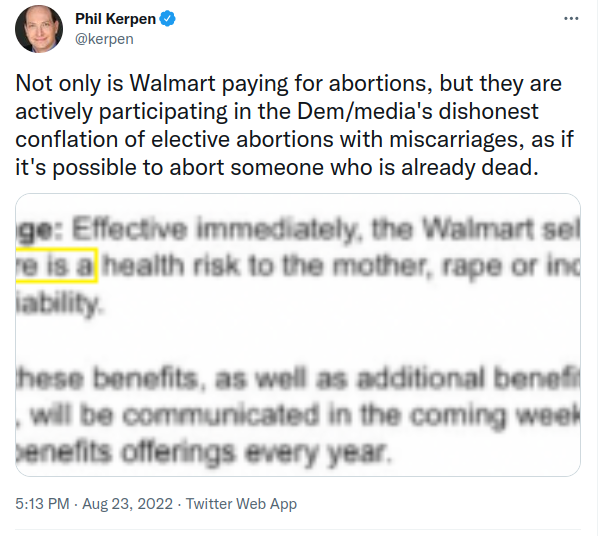Click the 5:13 PM timestamp

(x=44, y=504)
